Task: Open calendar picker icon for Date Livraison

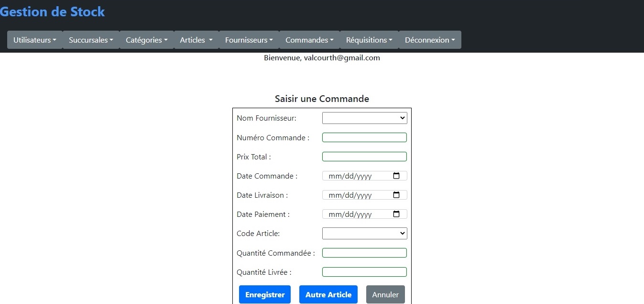Action: tap(396, 195)
